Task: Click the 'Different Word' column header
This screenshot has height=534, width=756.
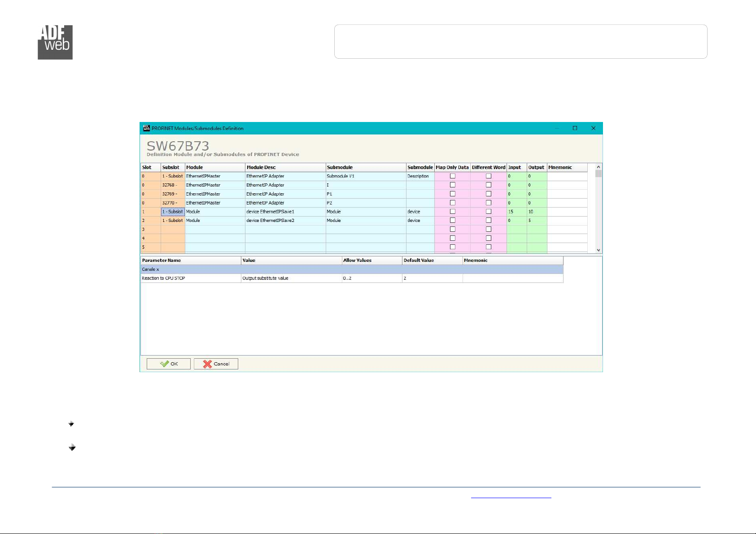Action: point(489,167)
